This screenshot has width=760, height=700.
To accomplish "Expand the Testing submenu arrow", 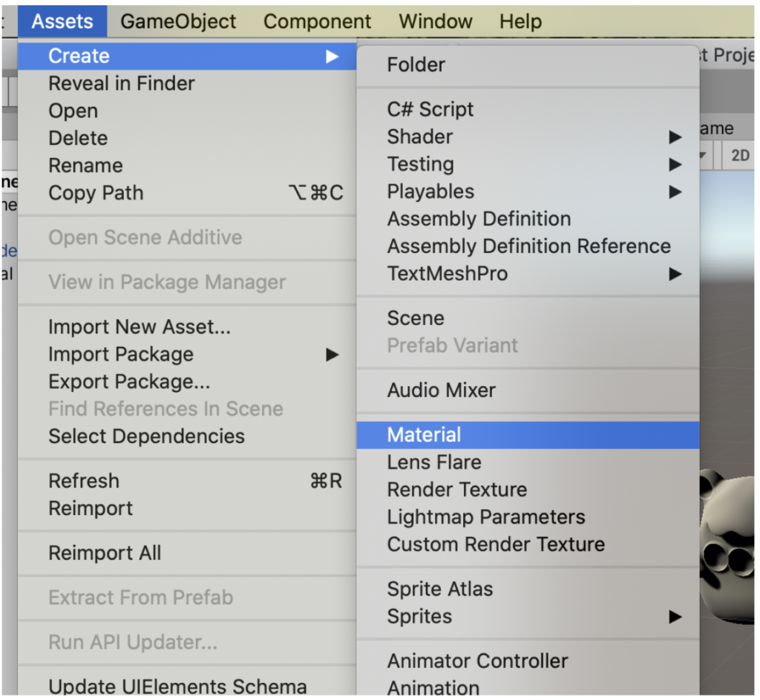I will pyautogui.click(x=675, y=165).
